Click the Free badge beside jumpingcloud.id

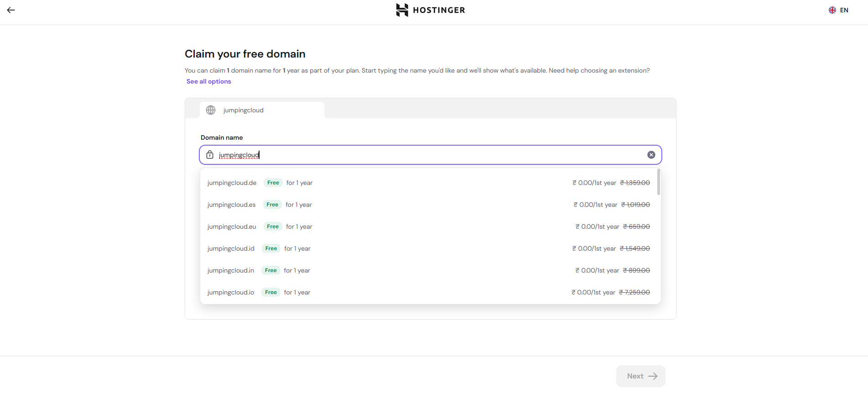(x=271, y=248)
